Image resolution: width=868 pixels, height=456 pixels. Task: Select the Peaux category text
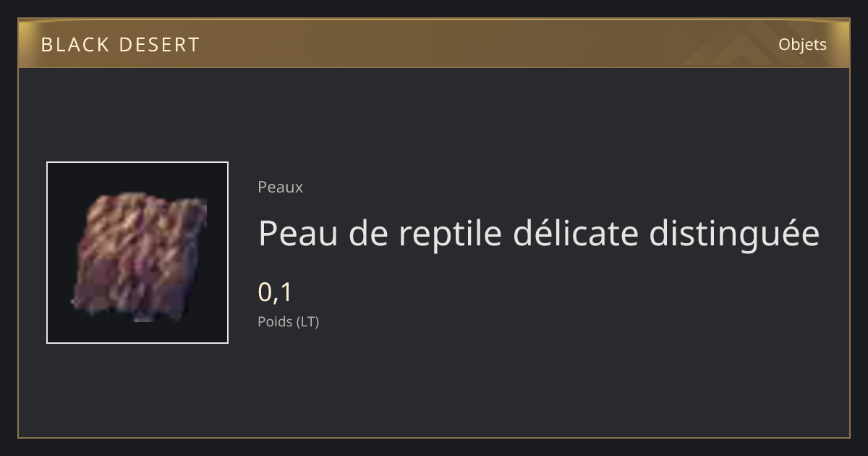[x=280, y=187]
